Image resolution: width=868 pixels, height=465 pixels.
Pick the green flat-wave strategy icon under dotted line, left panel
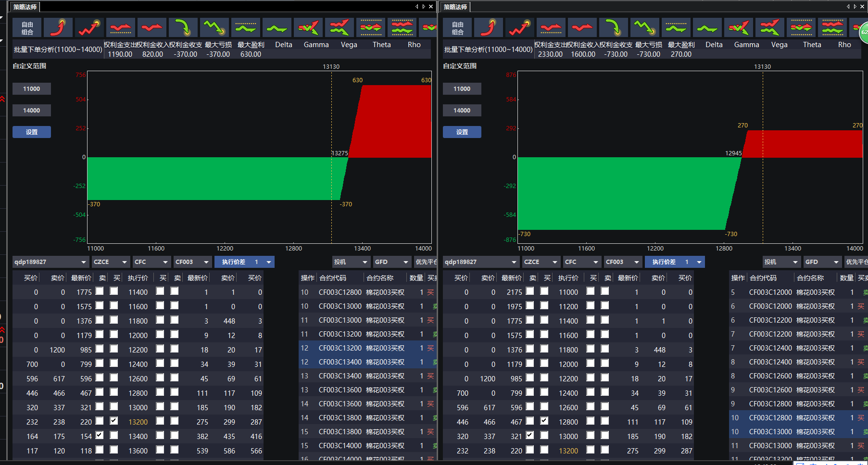coord(246,27)
